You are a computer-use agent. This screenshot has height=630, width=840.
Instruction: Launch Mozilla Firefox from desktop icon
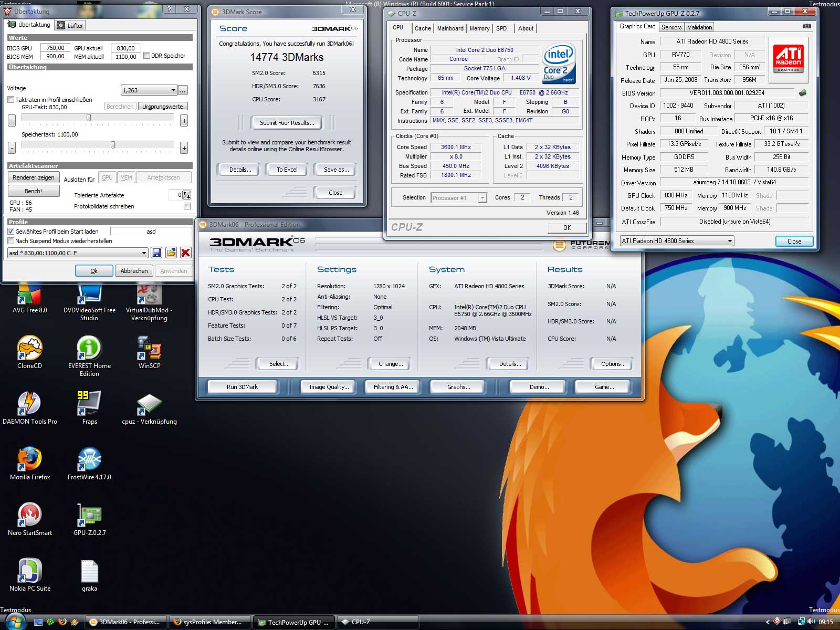[29, 463]
